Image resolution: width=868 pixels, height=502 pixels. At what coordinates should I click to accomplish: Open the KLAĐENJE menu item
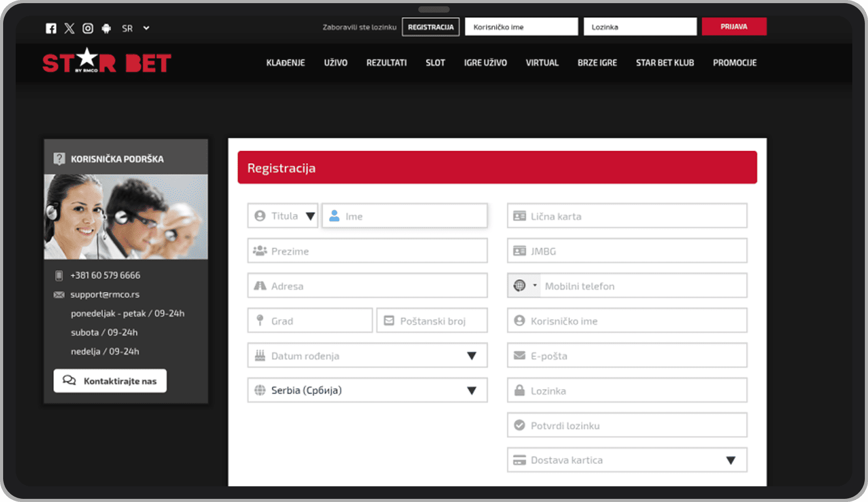tap(285, 63)
